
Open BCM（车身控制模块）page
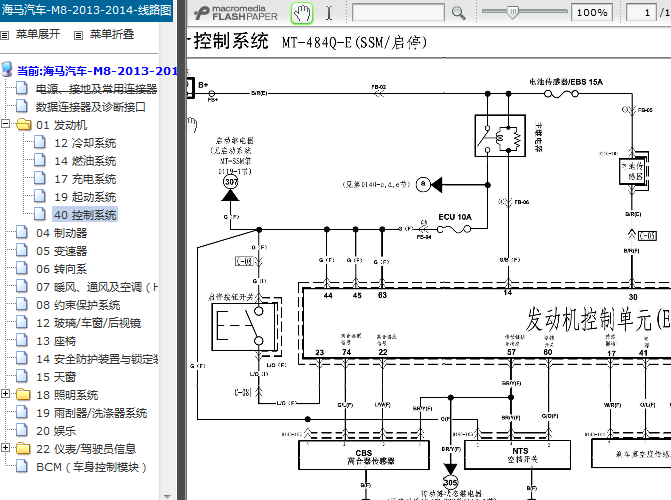91,467
